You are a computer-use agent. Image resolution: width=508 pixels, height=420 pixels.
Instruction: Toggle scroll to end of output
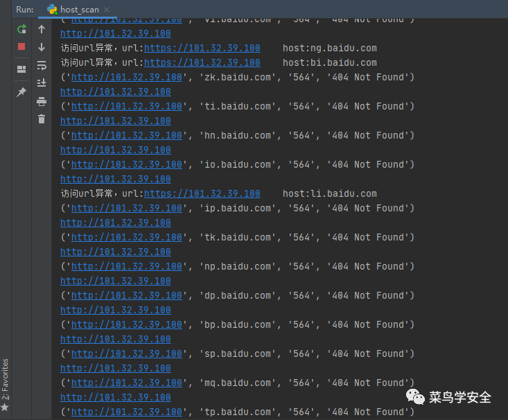[42, 83]
